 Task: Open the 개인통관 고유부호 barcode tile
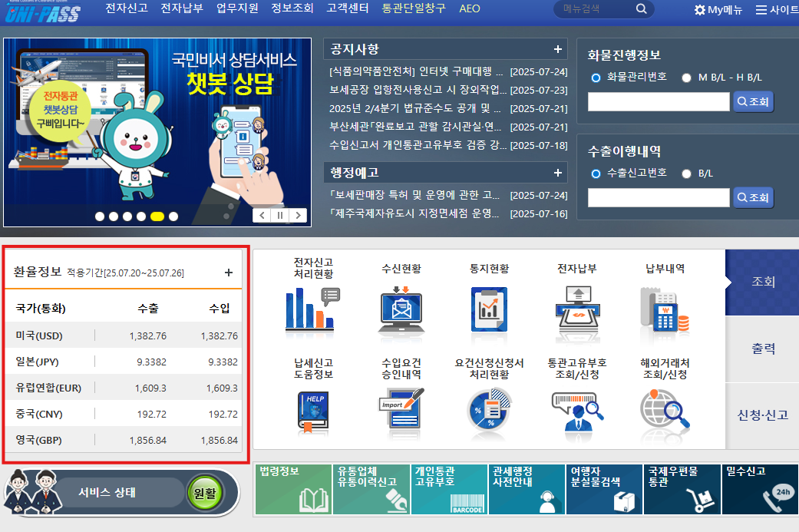449,489
